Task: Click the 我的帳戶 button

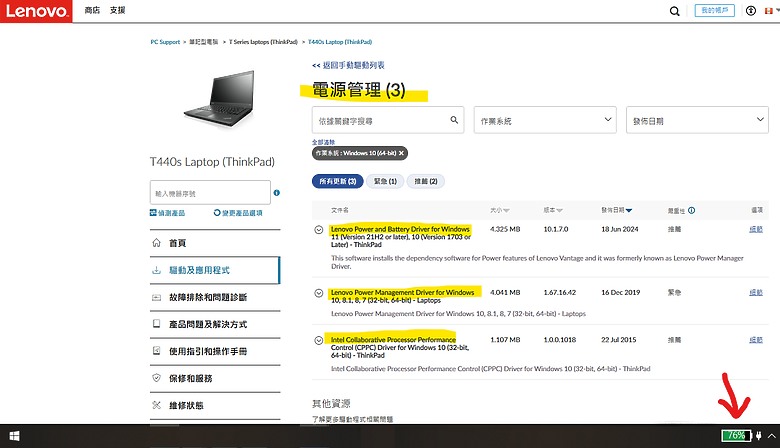Action: click(x=714, y=10)
